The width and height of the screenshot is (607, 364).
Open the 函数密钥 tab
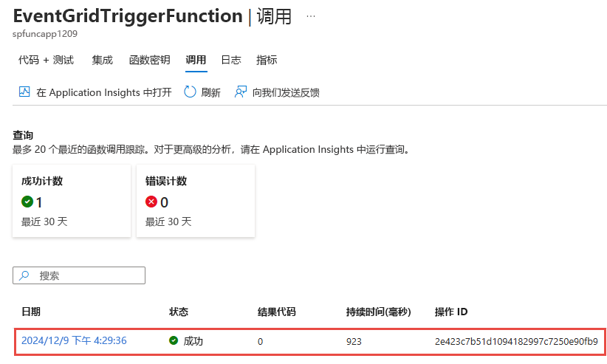[149, 60]
